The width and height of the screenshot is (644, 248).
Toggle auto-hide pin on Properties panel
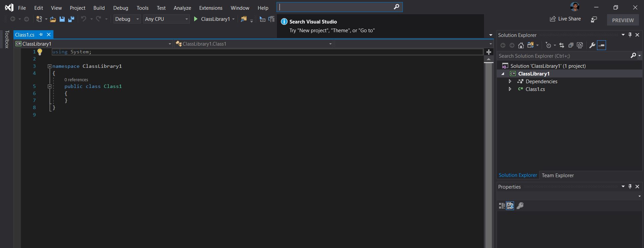click(630, 187)
